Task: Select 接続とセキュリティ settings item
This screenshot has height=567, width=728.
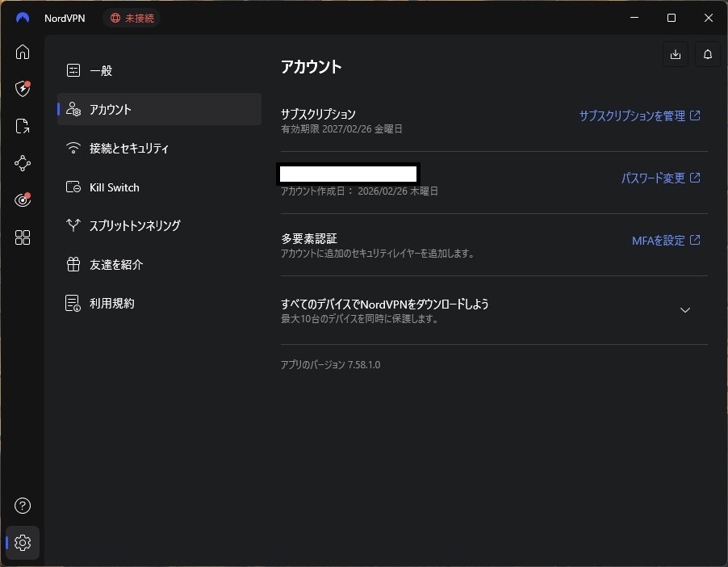Action: point(129,149)
